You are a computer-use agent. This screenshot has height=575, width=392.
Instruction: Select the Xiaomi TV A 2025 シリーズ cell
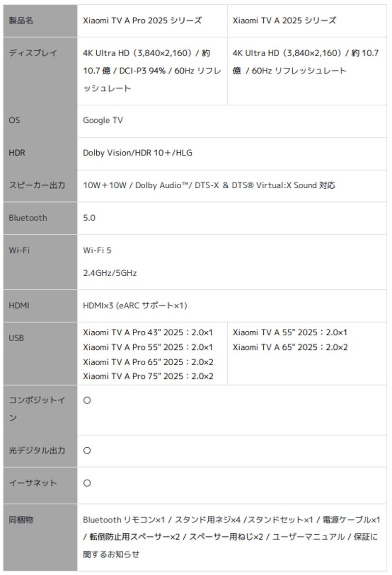pyautogui.click(x=284, y=21)
